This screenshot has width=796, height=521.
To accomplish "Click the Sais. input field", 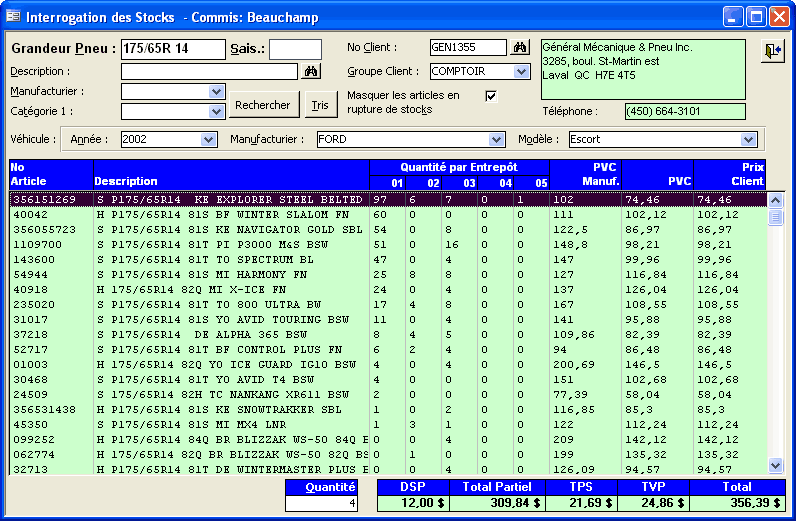I will pos(295,49).
